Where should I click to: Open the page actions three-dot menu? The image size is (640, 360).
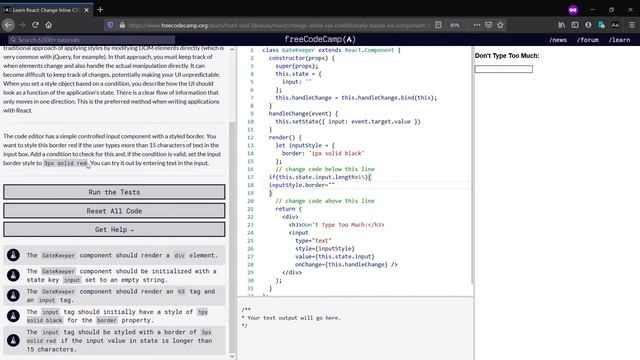coord(477,25)
